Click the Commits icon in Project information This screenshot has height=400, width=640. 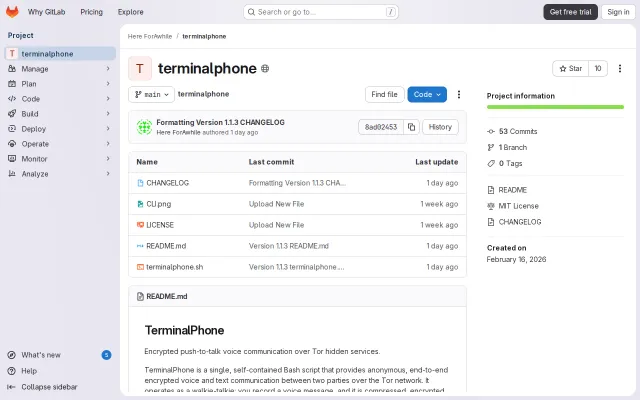pos(491,131)
